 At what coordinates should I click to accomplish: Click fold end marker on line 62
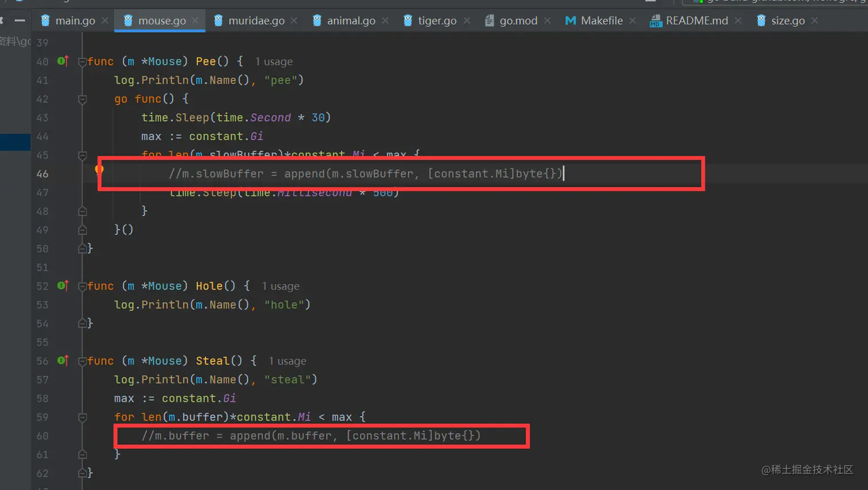82,473
